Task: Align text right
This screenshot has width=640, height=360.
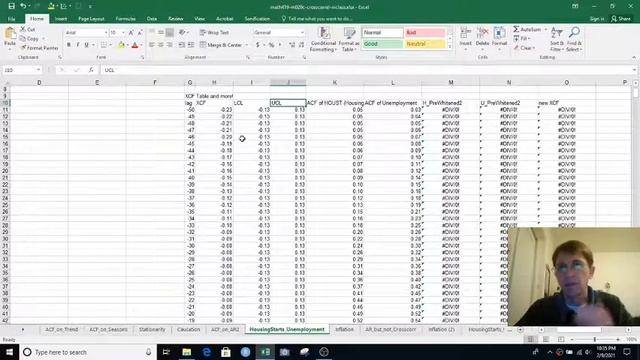Action: coord(170,45)
